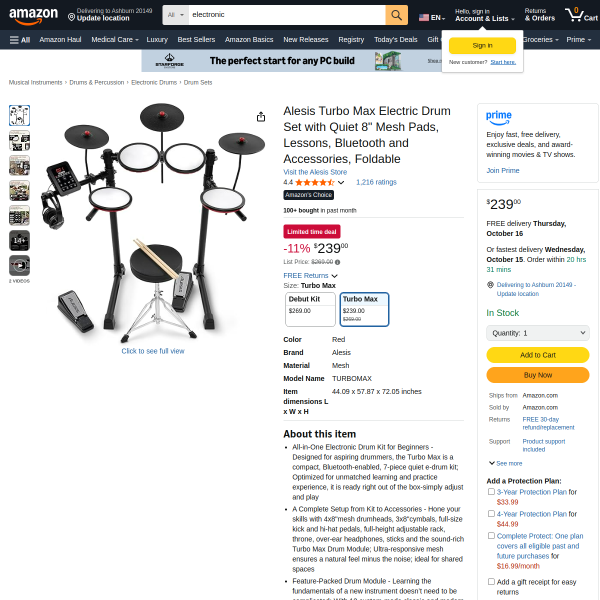This screenshot has width=600, height=600.
Task: Click the Update location pin icon
Action: (71, 17)
